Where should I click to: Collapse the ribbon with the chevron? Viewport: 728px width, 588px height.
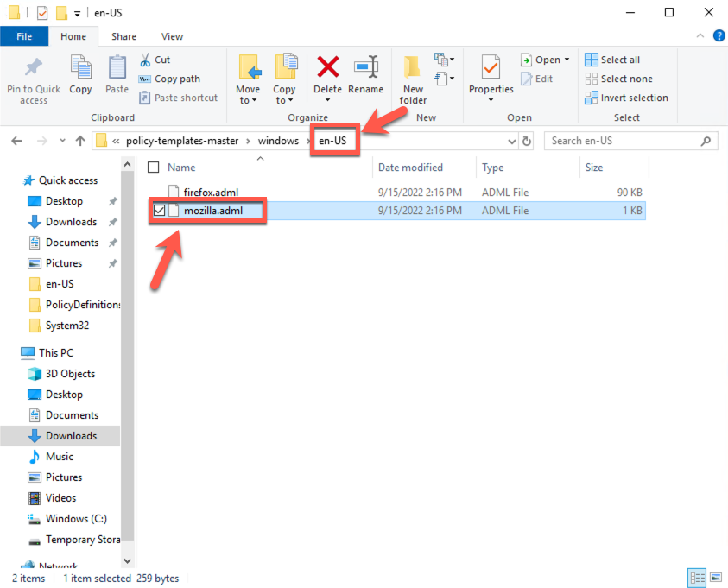coord(700,35)
